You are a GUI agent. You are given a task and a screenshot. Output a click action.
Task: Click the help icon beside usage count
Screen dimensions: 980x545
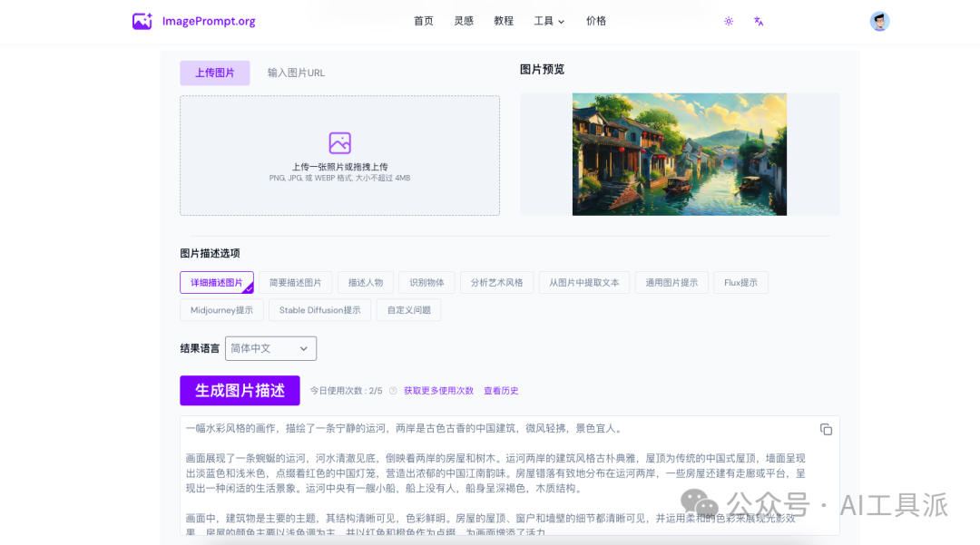coord(393,391)
